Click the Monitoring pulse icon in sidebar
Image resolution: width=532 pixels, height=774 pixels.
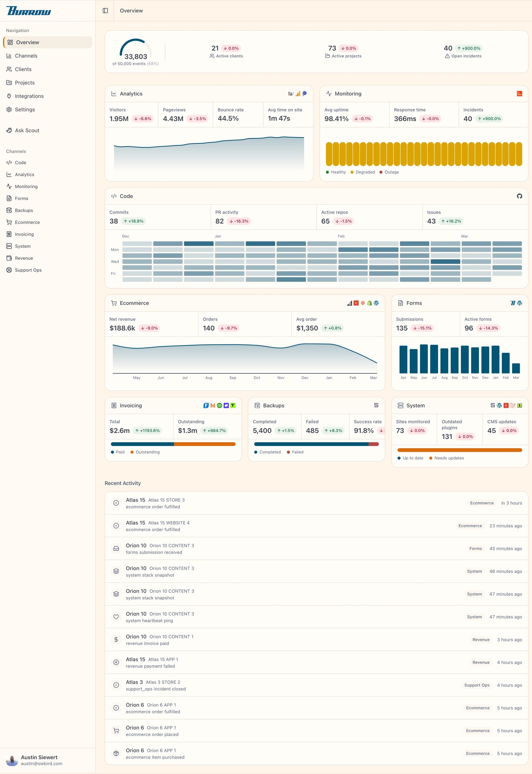click(9, 187)
